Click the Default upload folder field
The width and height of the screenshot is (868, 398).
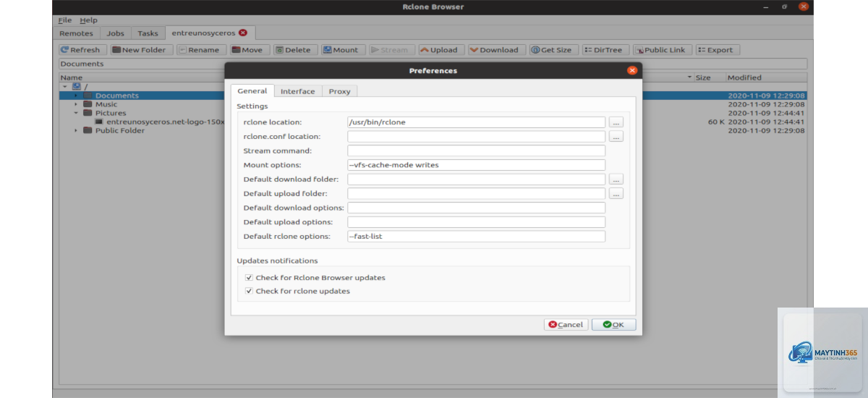(x=476, y=193)
